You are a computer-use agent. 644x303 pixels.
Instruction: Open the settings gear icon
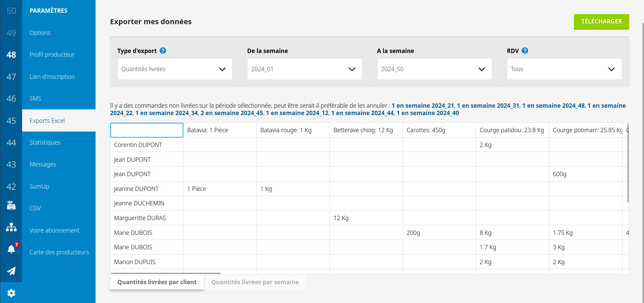(11, 293)
